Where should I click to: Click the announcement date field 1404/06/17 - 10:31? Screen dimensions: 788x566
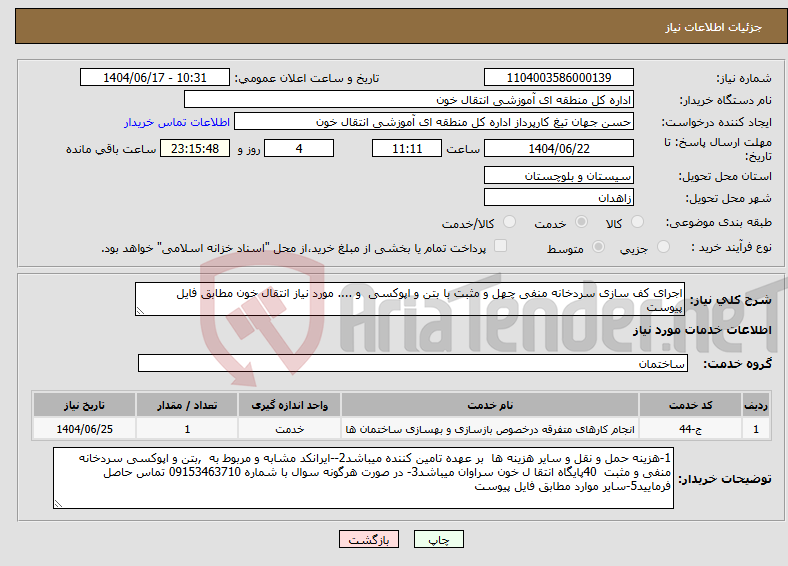(155, 77)
